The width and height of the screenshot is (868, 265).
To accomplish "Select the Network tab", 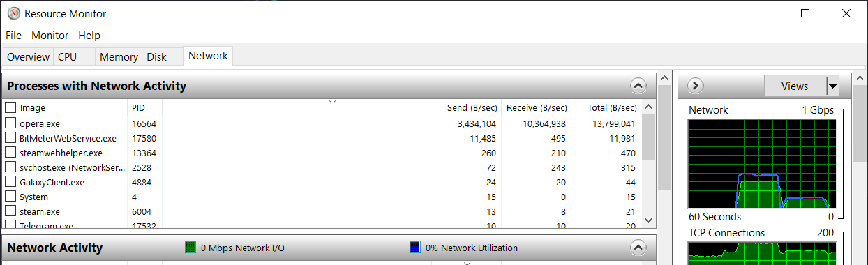I will [208, 56].
